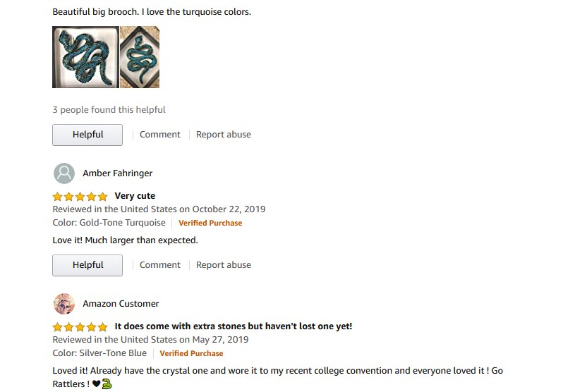563x392 pixels.
Task: Click the snake emoji in the Rattlers review
Action: (107, 384)
